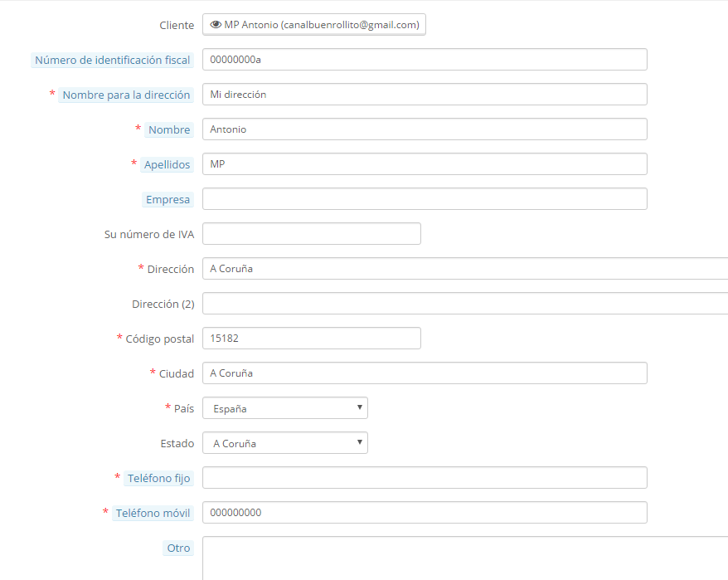This screenshot has width=728, height=580.
Task: Focus the Nombre para la dirección field
Action: [x=425, y=95]
